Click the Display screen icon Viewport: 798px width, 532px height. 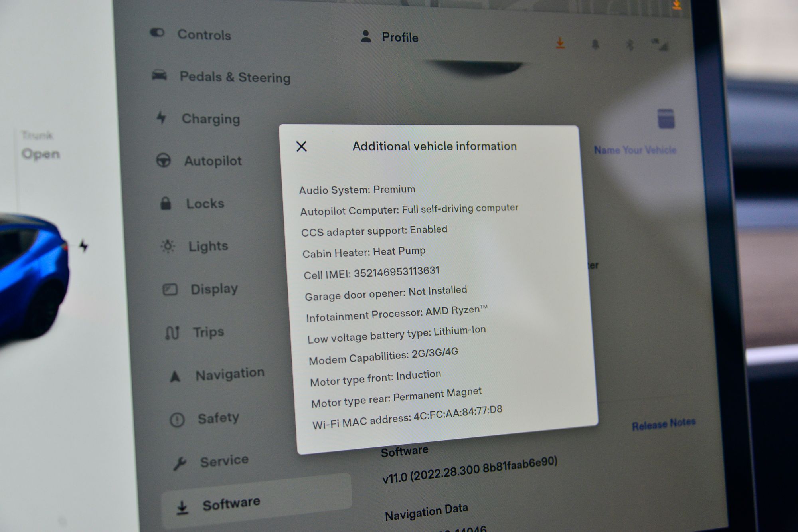pos(170,289)
